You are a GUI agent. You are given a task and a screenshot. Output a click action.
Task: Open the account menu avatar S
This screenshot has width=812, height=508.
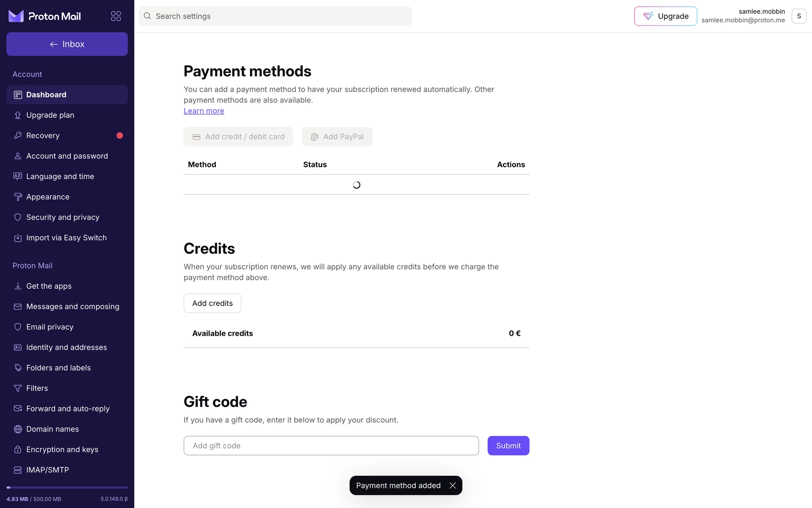pyautogui.click(x=798, y=16)
